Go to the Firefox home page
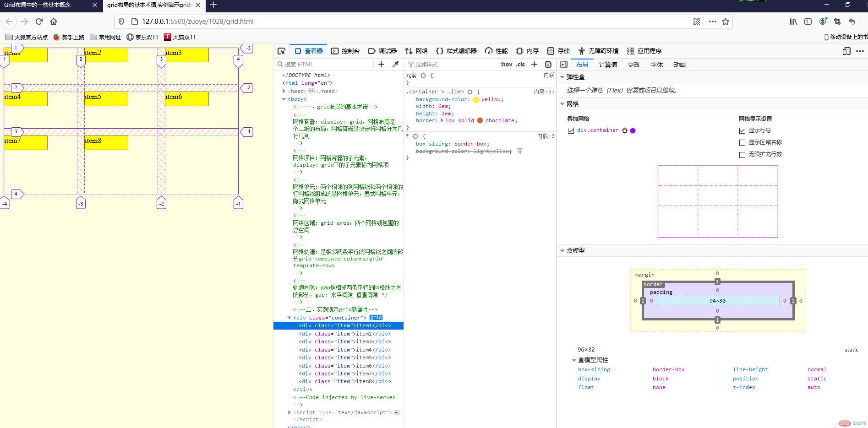This screenshot has width=868, height=428. tap(54, 22)
